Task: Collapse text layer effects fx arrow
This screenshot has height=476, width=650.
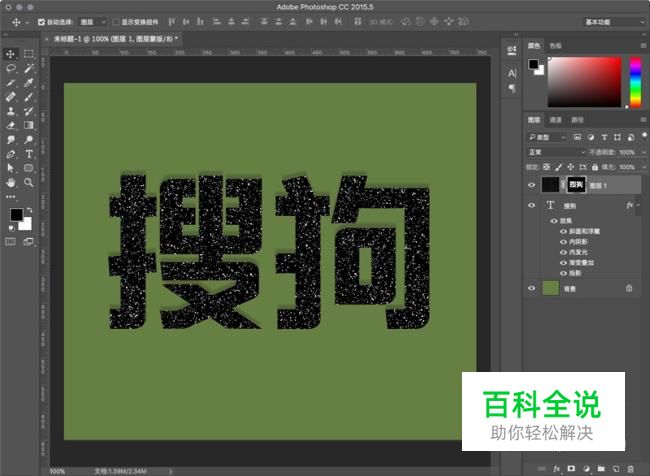Action: click(x=638, y=205)
